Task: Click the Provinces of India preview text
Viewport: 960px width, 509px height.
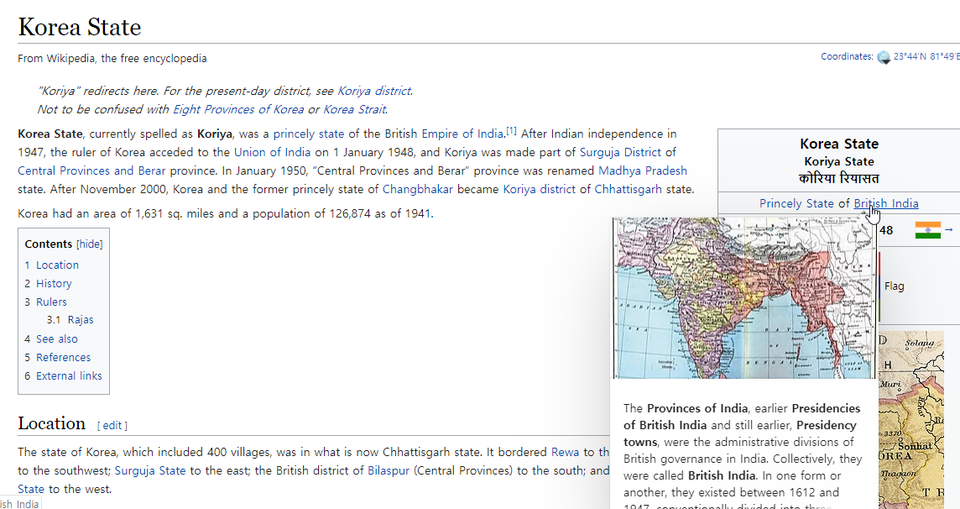Action: [x=742, y=453]
